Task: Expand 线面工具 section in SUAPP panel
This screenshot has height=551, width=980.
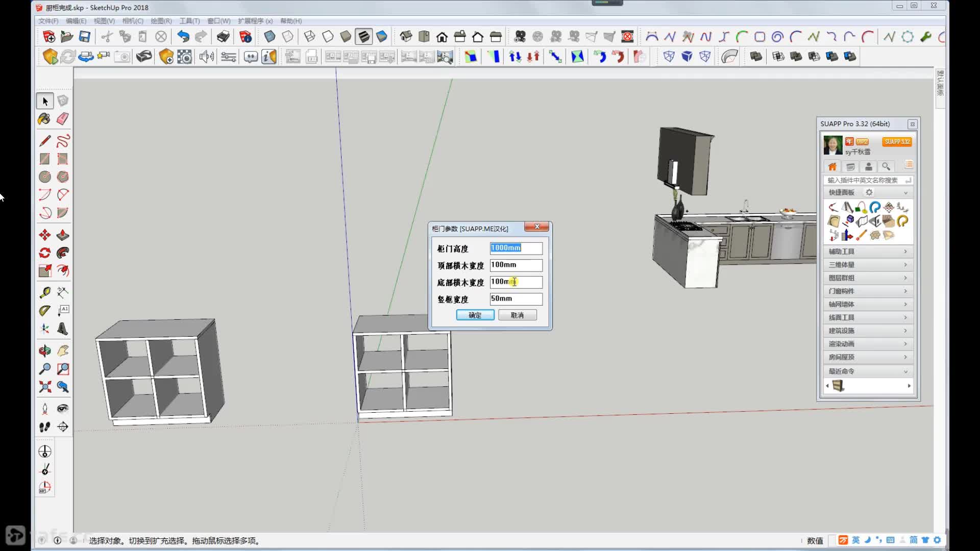Action: 868,317
